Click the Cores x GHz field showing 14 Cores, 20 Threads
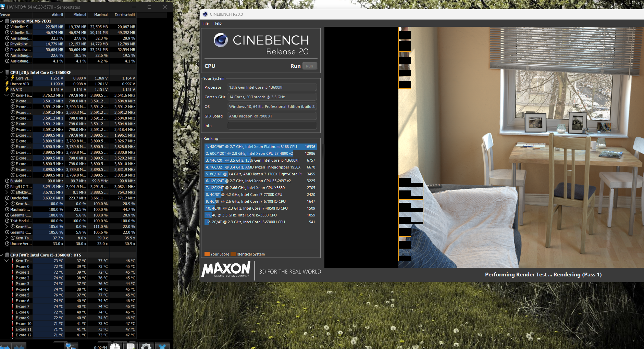The height and width of the screenshot is (349, 644). click(x=272, y=97)
